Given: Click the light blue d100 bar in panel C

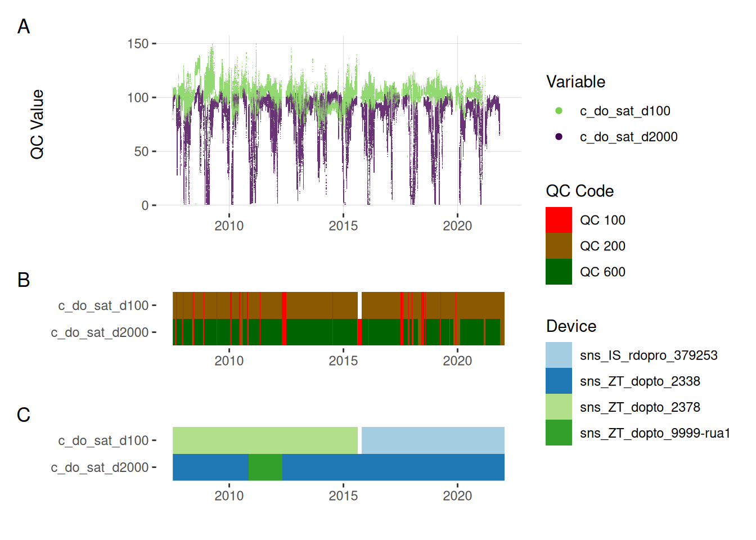Looking at the screenshot, I should [433, 440].
